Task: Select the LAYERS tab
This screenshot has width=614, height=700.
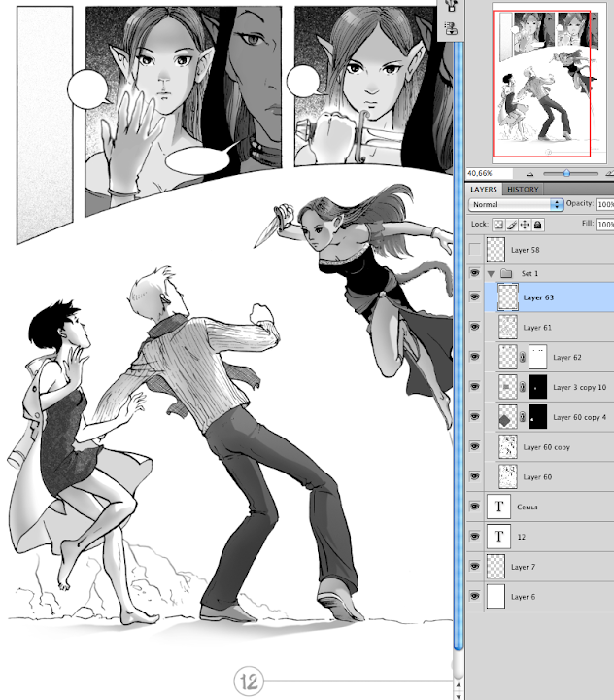Action: (x=484, y=190)
